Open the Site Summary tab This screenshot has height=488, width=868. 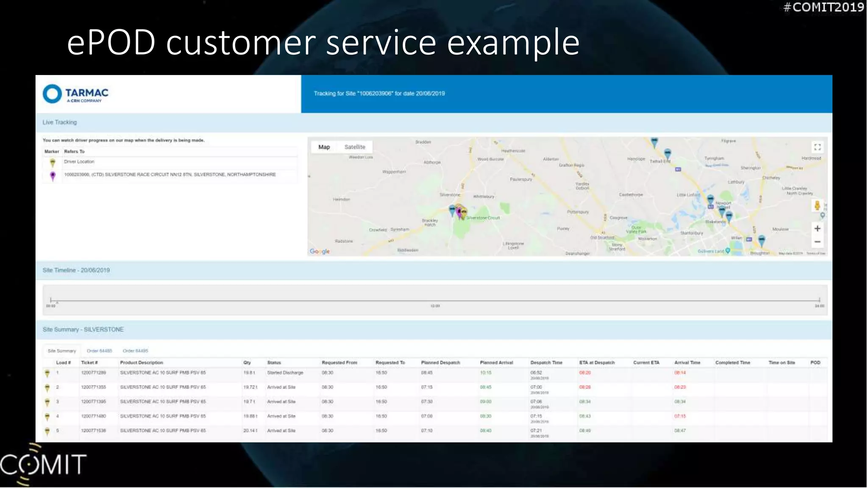(62, 351)
